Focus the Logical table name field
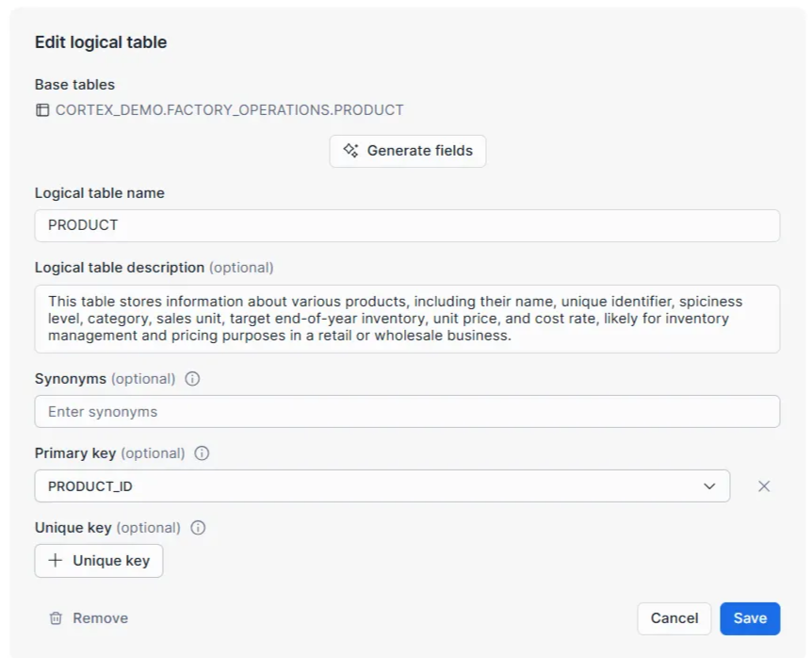 407,225
